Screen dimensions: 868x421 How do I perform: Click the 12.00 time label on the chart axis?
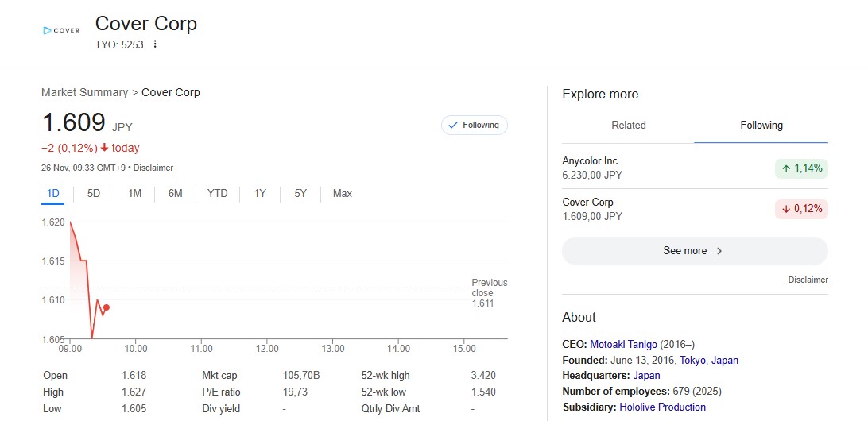pos(267,349)
